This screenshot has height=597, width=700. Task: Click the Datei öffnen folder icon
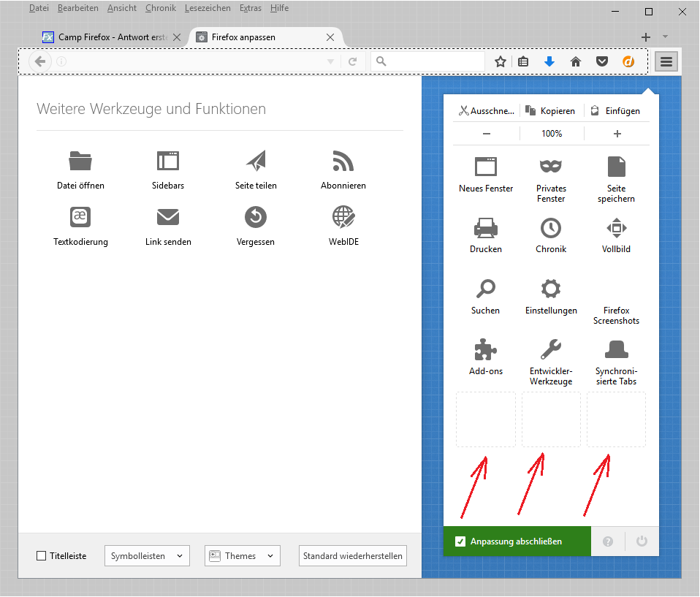pos(80,161)
